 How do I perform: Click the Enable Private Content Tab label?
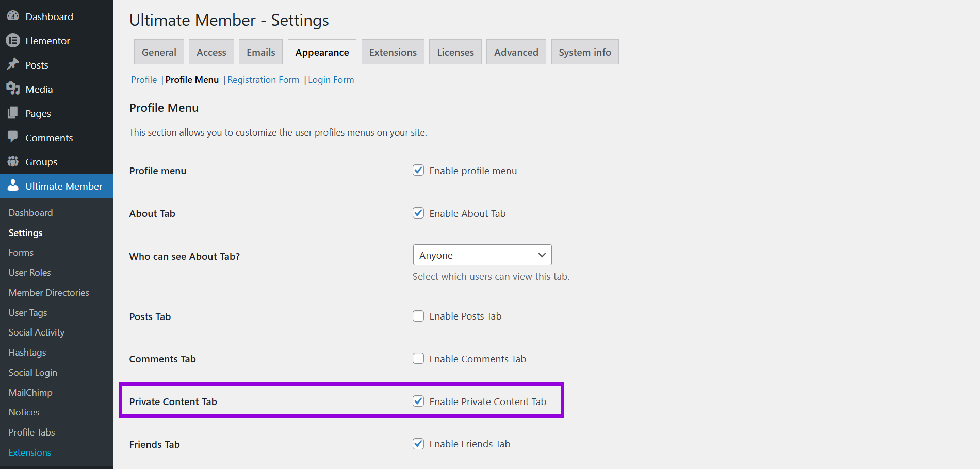(x=487, y=401)
